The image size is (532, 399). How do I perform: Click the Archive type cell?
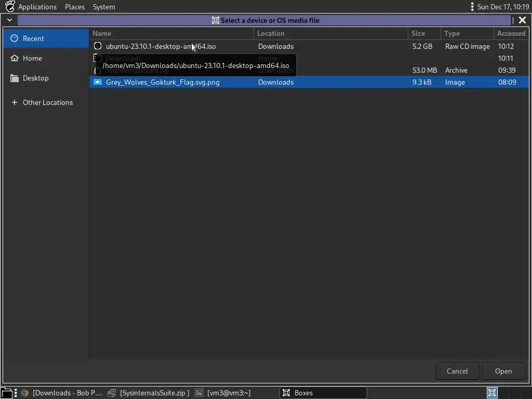tap(456, 70)
